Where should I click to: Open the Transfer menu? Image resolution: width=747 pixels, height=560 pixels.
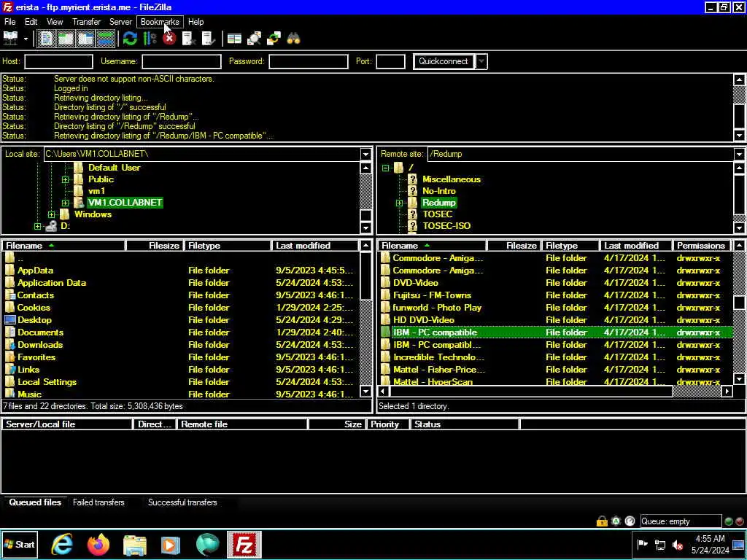[x=86, y=22]
